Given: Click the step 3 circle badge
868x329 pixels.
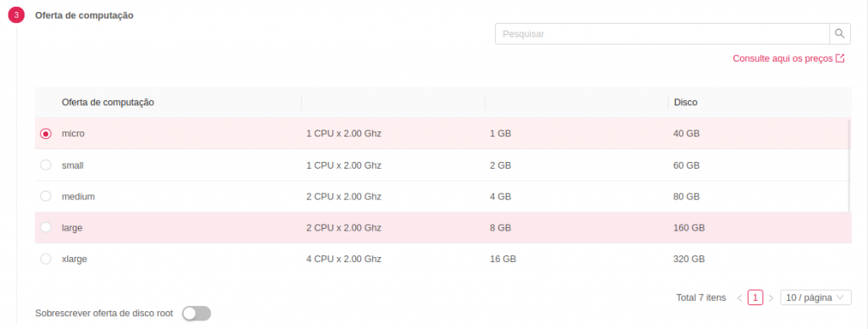Looking at the screenshot, I should point(16,15).
